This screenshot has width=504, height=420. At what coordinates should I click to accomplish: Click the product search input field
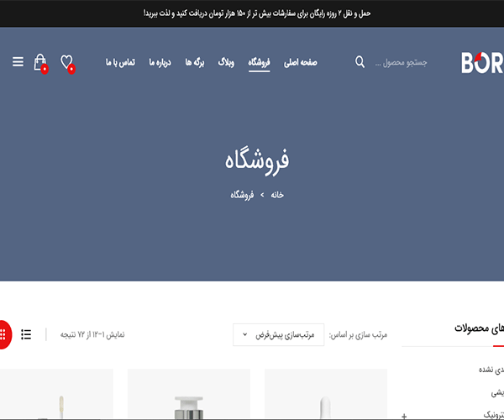coord(402,63)
